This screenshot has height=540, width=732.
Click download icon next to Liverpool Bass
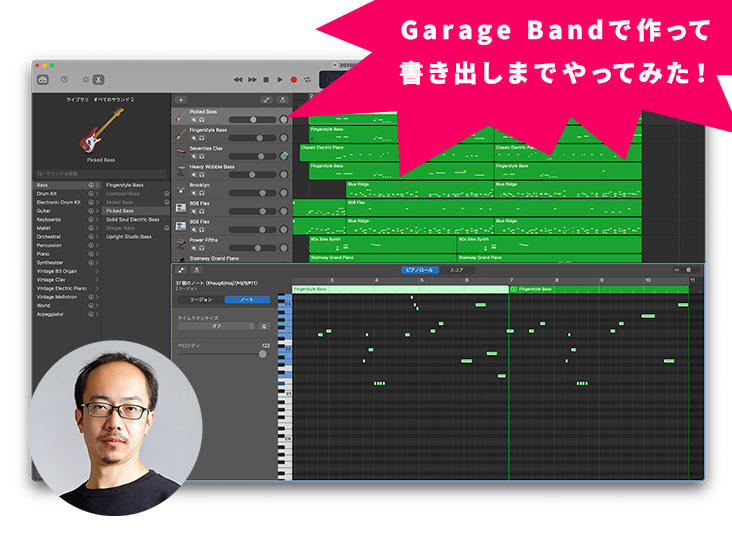(166, 194)
